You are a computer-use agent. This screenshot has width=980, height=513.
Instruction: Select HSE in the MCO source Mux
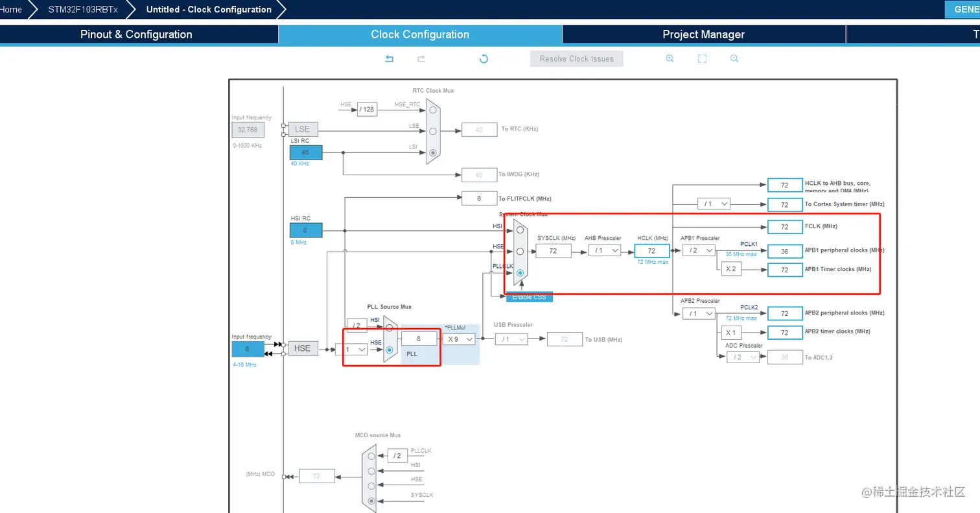371,486
